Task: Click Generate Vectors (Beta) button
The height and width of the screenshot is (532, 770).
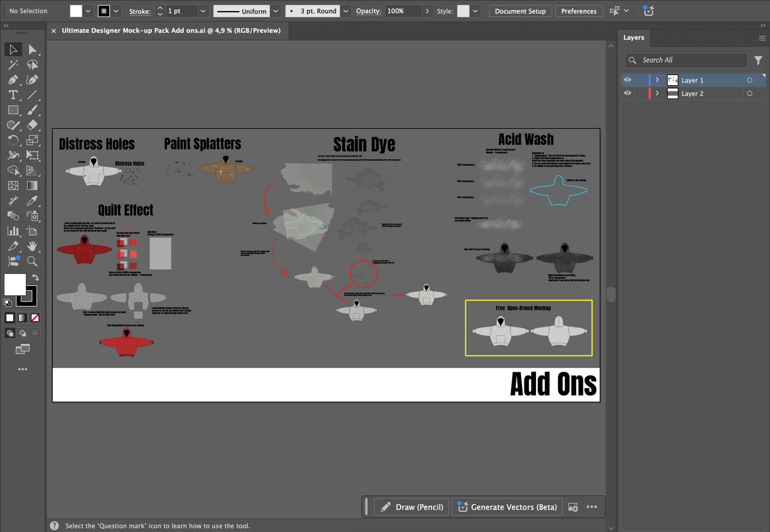Action: 507,507
